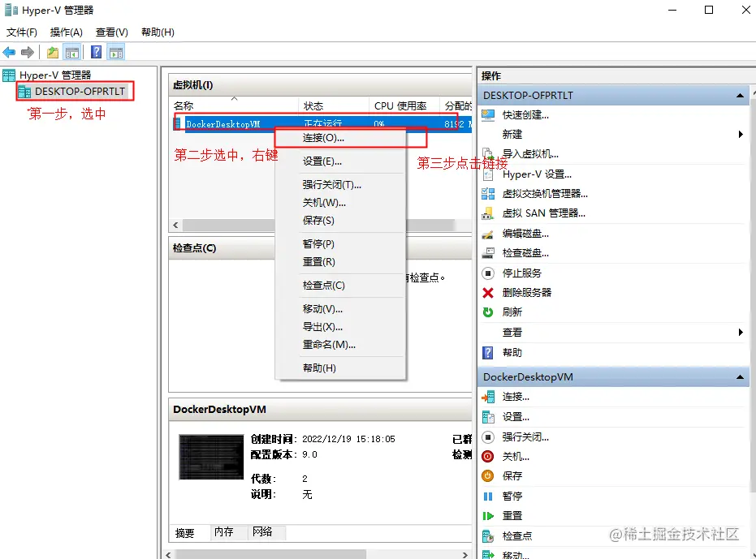Click the Pause (暂停) icon in Actions pane
This screenshot has width=756, height=559.
tap(488, 497)
